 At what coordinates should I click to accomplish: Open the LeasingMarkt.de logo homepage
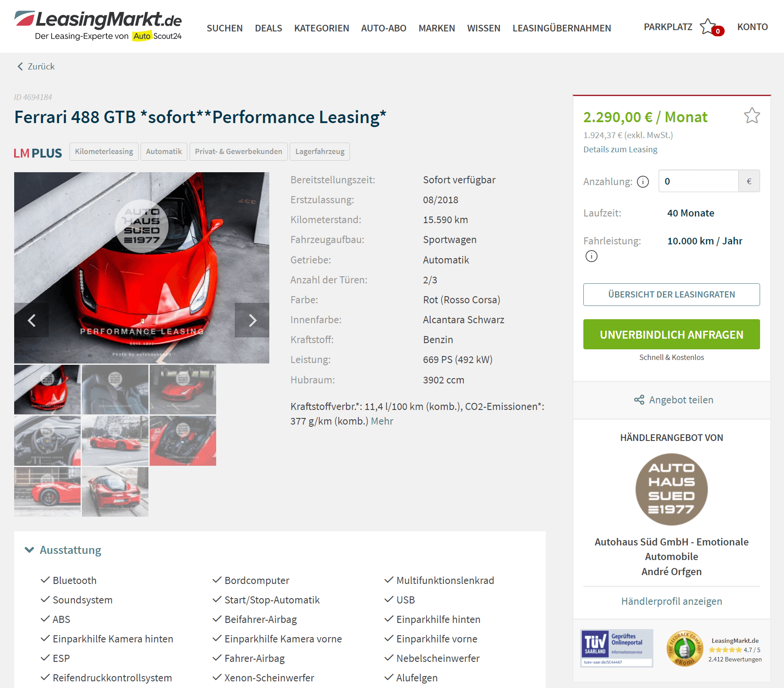(98, 26)
